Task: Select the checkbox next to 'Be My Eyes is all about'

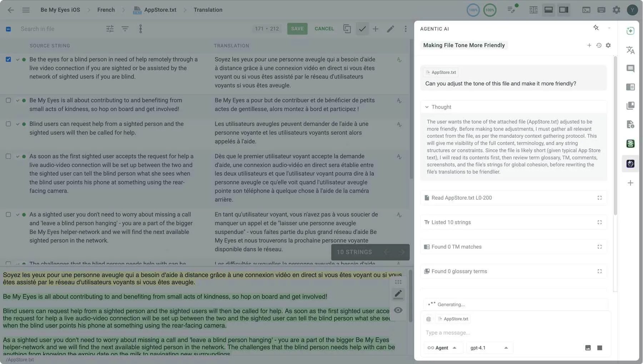Action: click(x=8, y=100)
